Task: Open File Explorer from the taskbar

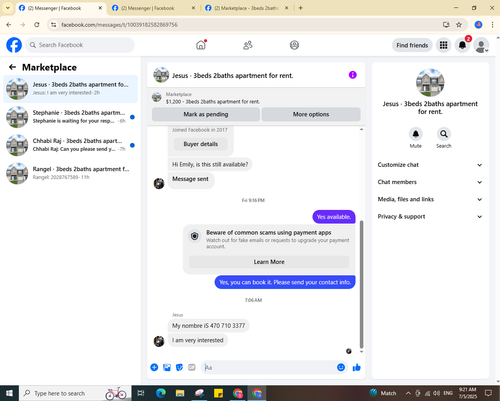Action: click(x=180, y=393)
